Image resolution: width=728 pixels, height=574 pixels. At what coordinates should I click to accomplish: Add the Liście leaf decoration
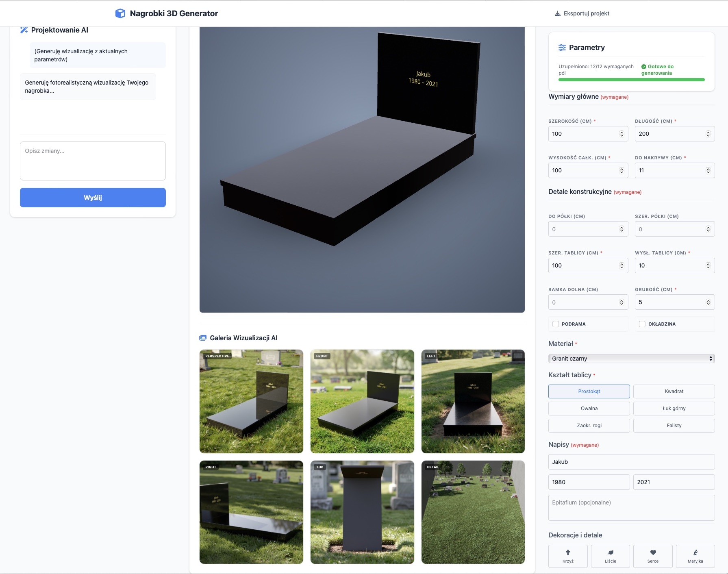pos(611,556)
